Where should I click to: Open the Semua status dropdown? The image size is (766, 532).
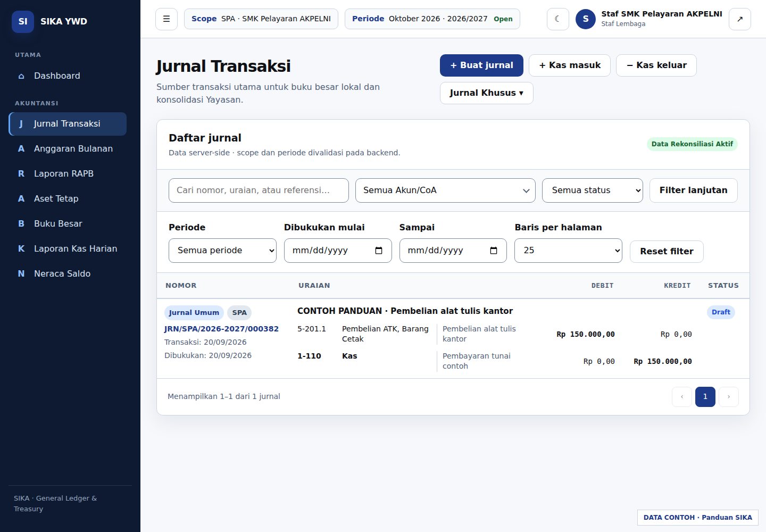[593, 190]
